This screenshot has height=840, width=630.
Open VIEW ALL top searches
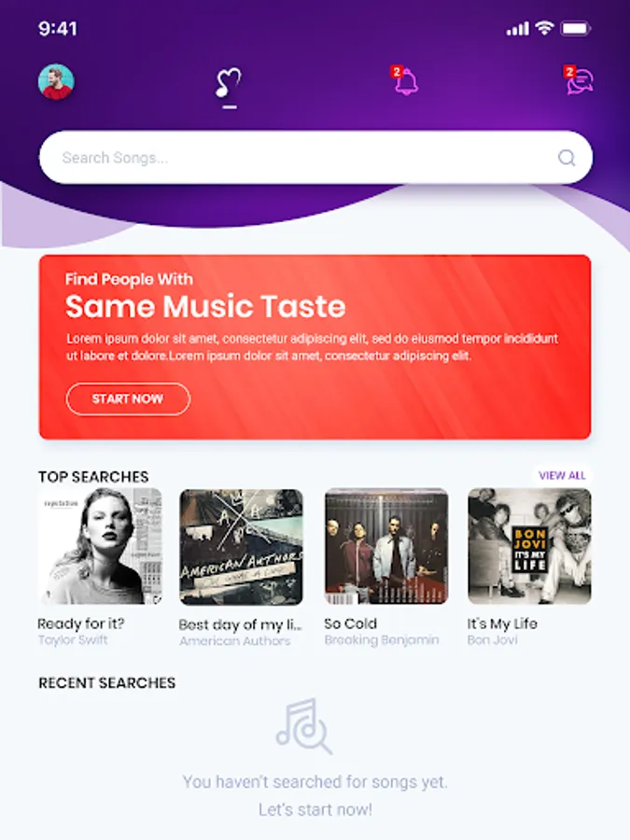click(562, 475)
